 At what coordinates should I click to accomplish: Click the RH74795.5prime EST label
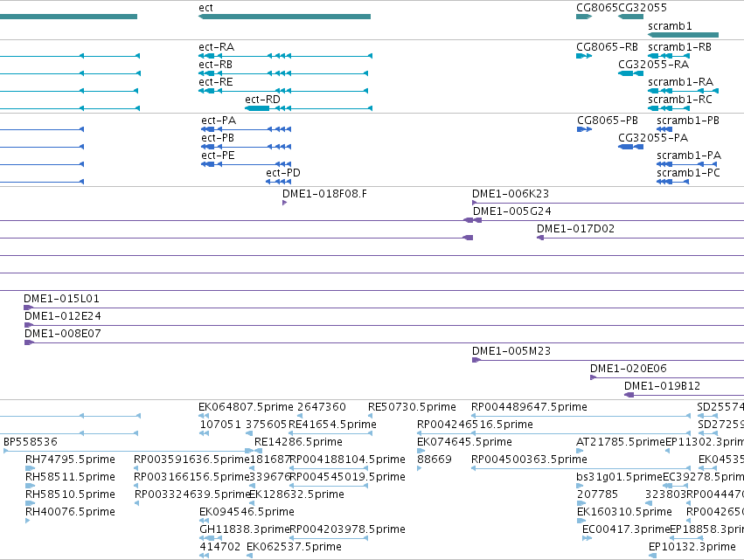click(x=70, y=460)
